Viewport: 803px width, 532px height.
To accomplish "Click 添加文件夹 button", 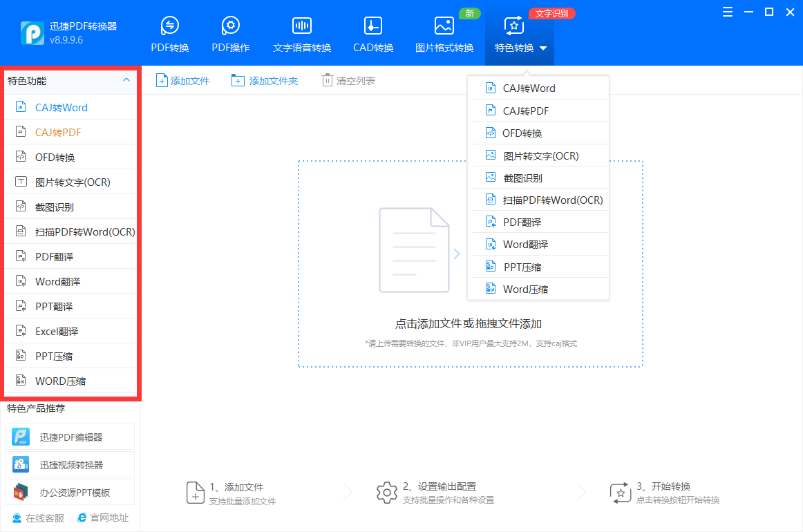I will pyautogui.click(x=264, y=80).
